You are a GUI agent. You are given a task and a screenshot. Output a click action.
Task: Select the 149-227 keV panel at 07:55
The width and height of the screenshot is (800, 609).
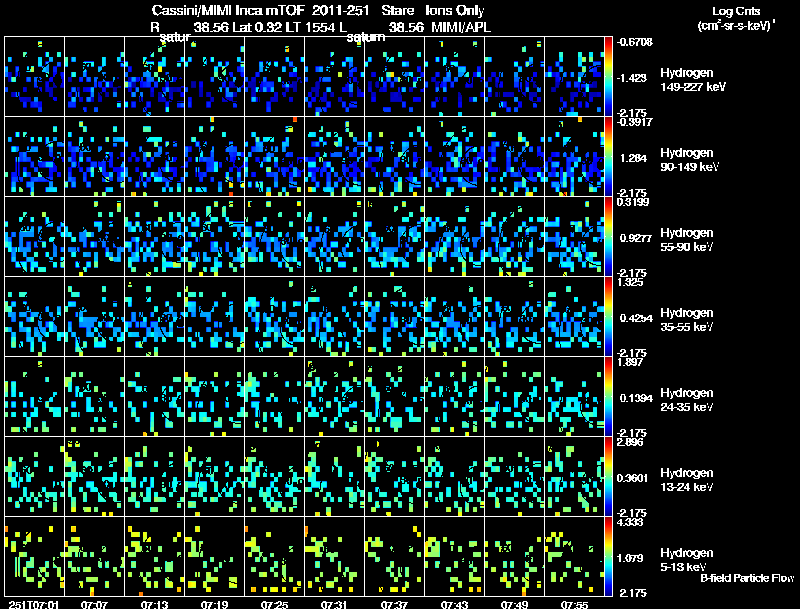pyautogui.click(x=574, y=76)
